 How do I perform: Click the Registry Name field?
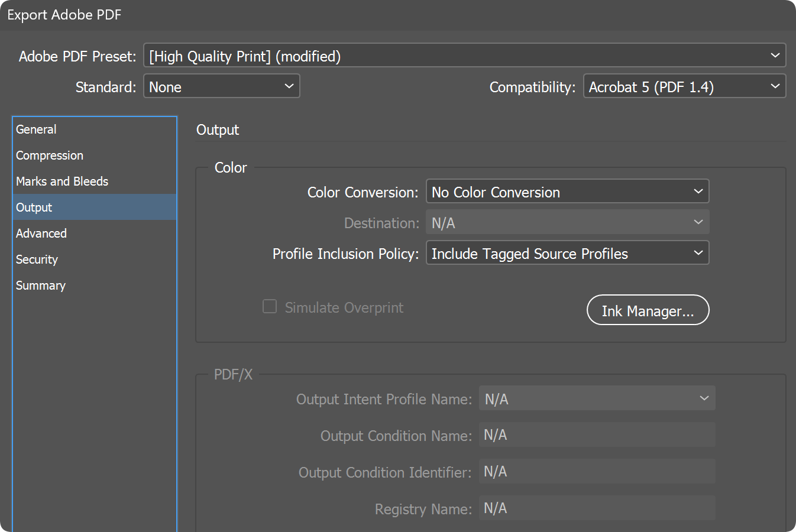(x=597, y=508)
